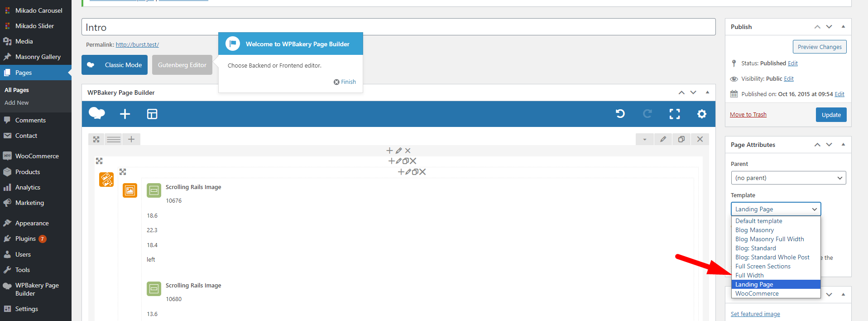The height and width of the screenshot is (321, 868).
Task: Select the highlighted Landing Page option
Action: coord(776,284)
